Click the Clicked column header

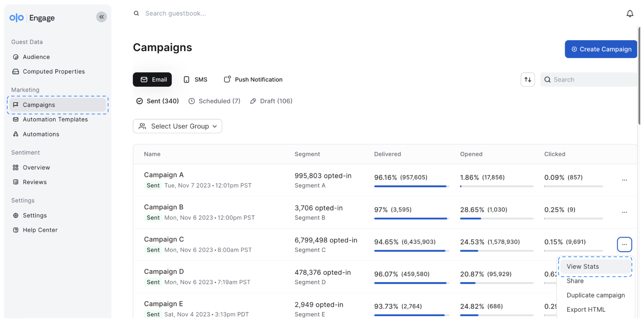[555, 154]
